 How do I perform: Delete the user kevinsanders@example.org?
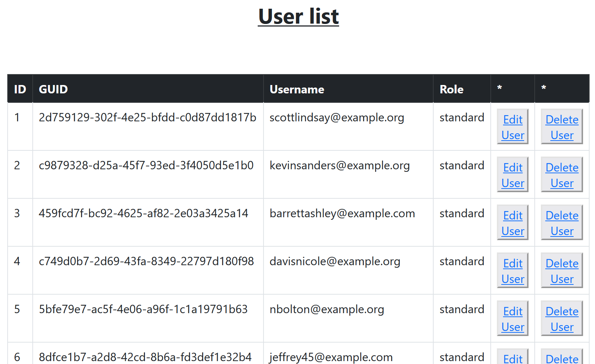[562, 175]
